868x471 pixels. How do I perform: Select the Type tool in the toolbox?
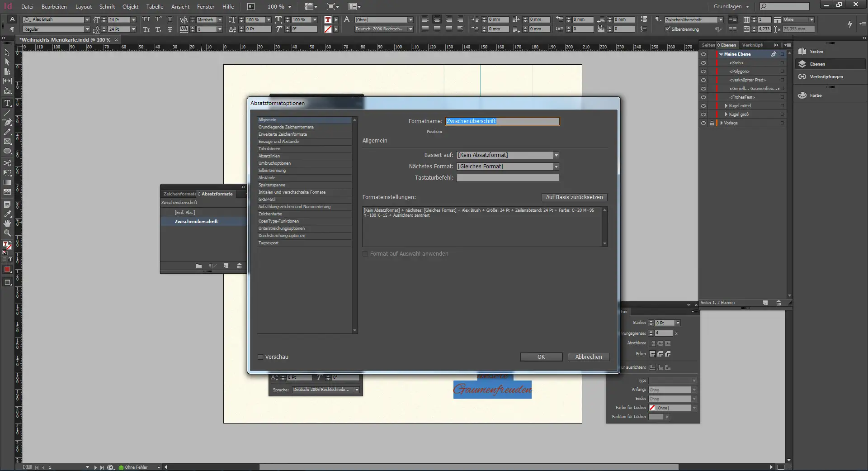click(7, 103)
